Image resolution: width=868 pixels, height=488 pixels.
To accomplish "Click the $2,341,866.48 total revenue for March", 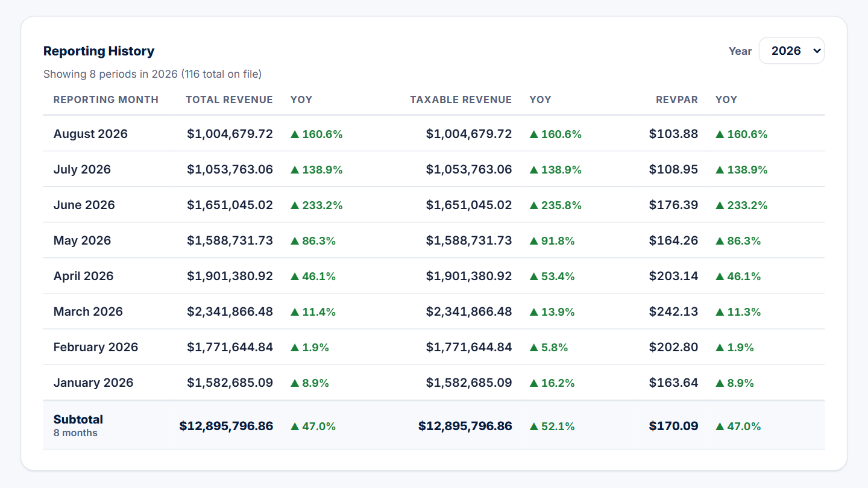I will click(230, 311).
